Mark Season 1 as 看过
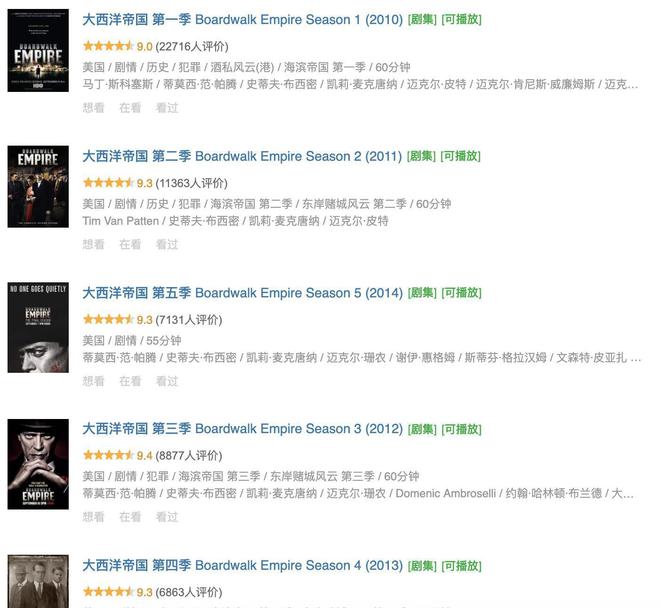The image size is (660, 608). click(167, 108)
